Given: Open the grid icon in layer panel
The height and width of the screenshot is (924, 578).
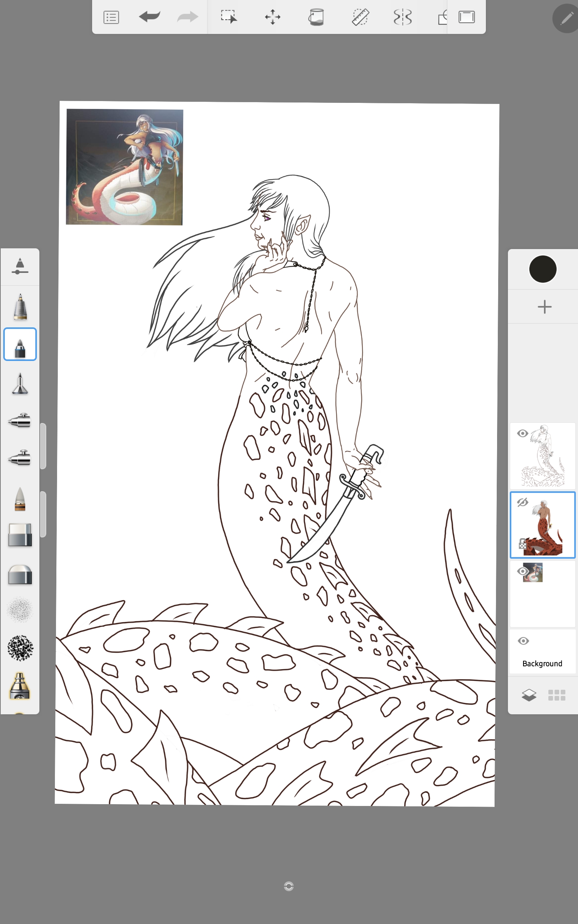Looking at the screenshot, I should [557, 695].
